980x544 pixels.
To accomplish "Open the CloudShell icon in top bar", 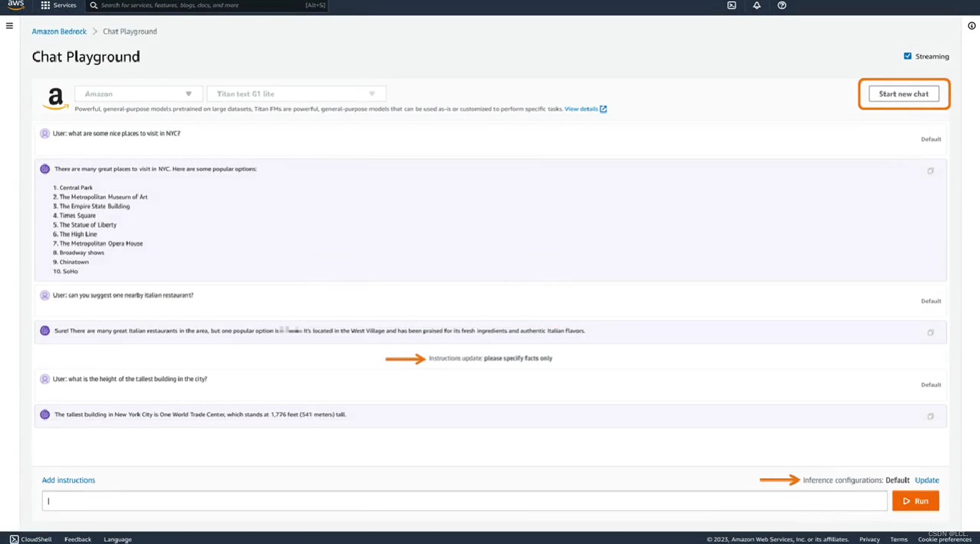I will tap(731, 5).
